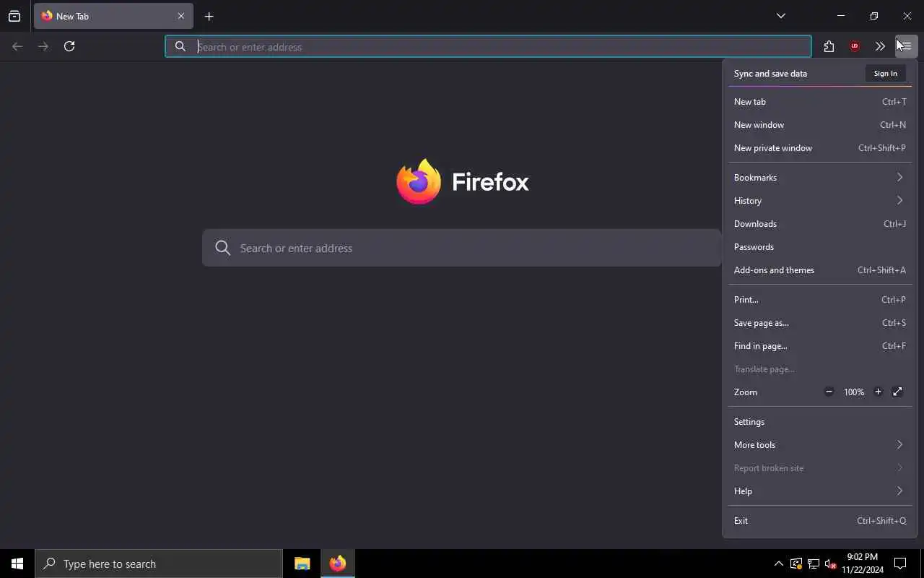Open the Extensions puzzle icon
The width and height of the screenshot is (924, 578).
click(829, 46)
